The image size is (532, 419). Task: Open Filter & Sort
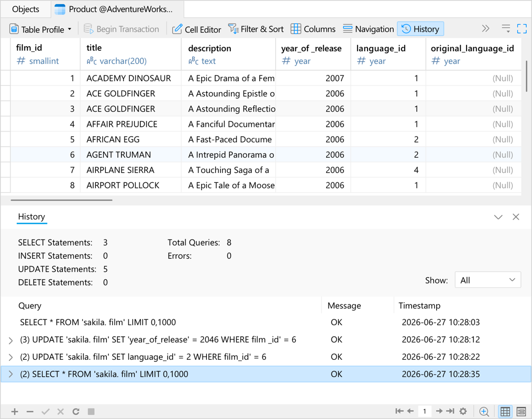click(256, 29)
